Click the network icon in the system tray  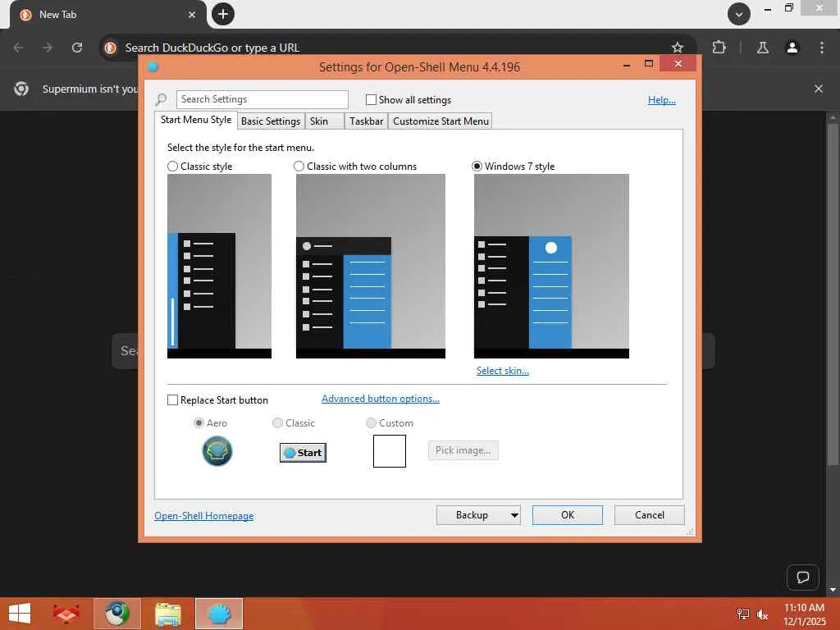(742, 614)
